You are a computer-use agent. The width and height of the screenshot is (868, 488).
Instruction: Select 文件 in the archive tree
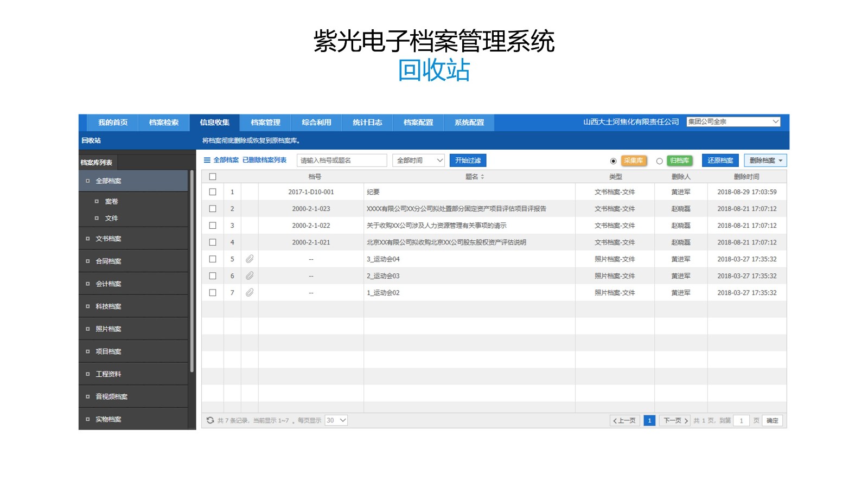(111, 219)
